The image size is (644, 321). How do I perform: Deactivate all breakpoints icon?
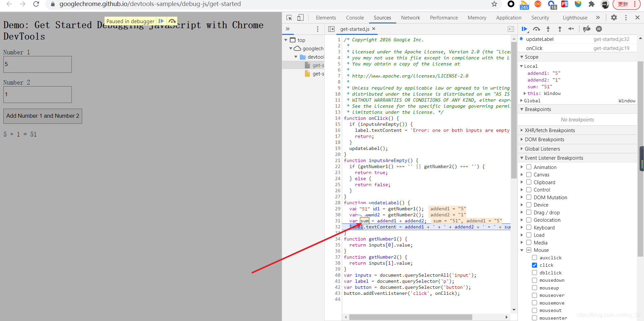click(x=587, y=29)
